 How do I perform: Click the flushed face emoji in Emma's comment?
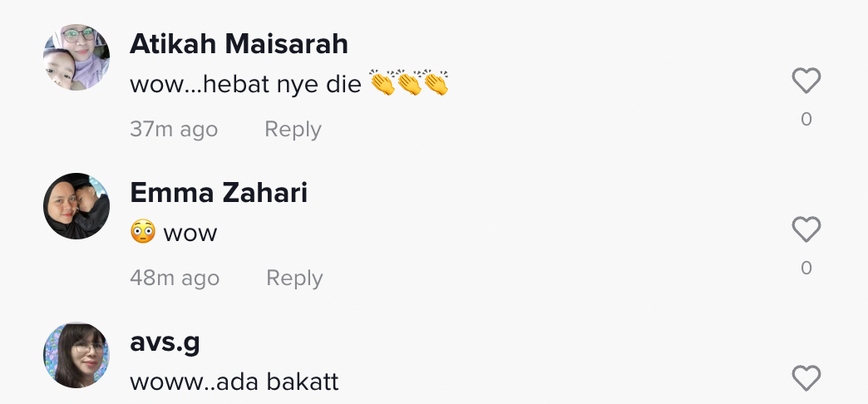click(143, 232)
